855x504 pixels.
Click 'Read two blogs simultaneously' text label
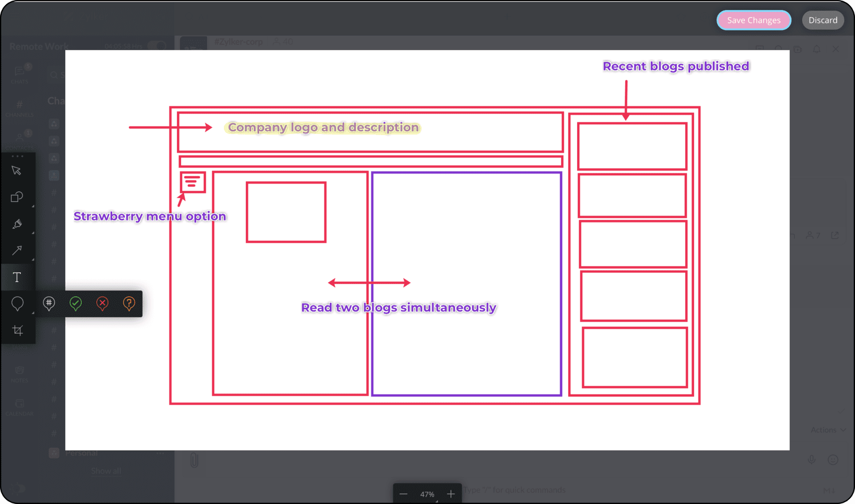(399, 308)
